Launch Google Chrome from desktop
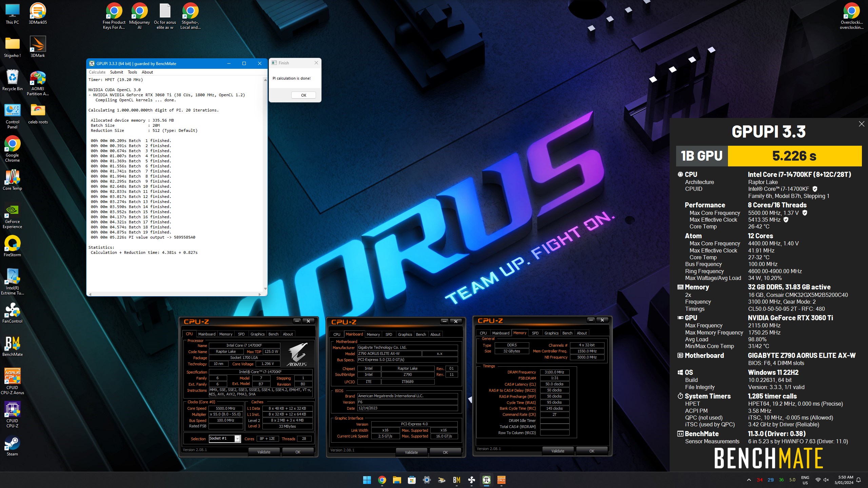This screenshot has width=868, height=488. tap(13, 149)
